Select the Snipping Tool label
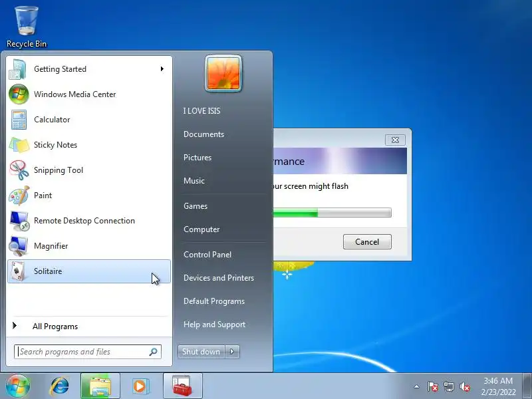The width and height of the screenshot is (532, 399). coord(59,170)
